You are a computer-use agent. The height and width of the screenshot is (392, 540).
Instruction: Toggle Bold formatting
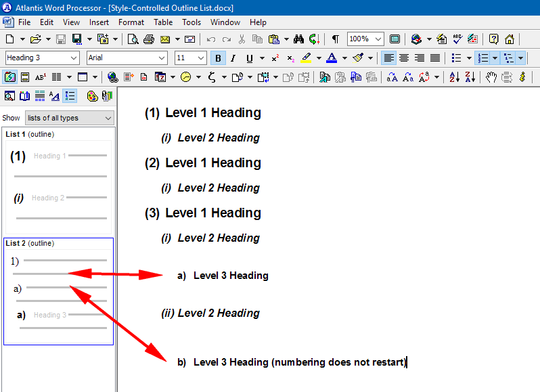point(218,58)
